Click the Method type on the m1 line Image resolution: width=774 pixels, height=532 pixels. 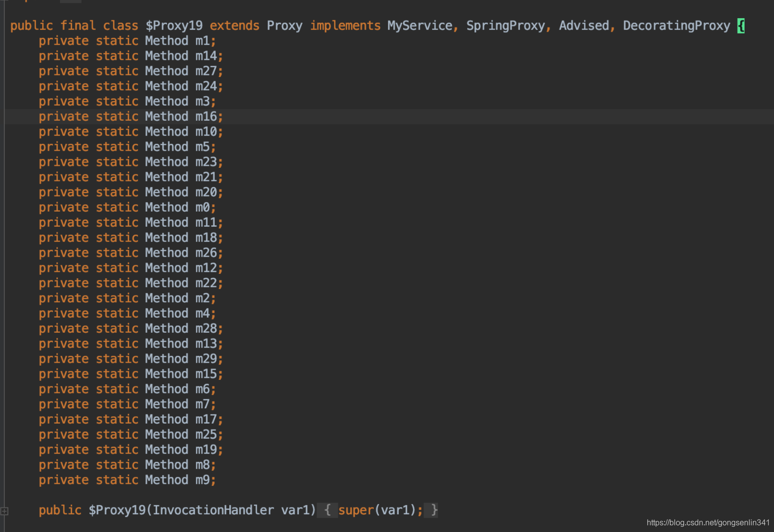tap(166, 41)
